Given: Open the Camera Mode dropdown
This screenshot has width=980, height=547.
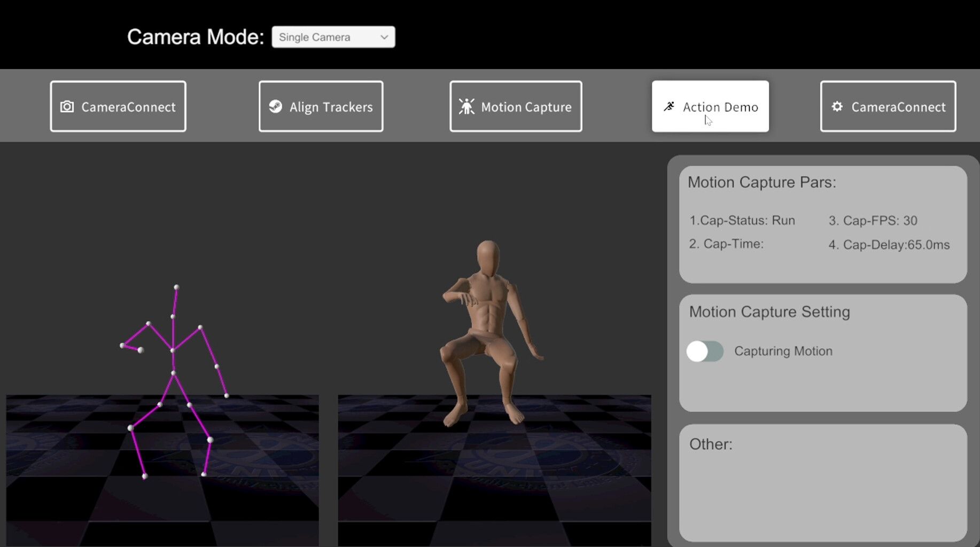Looking at the screenshot, I should [x=333, y=37].
